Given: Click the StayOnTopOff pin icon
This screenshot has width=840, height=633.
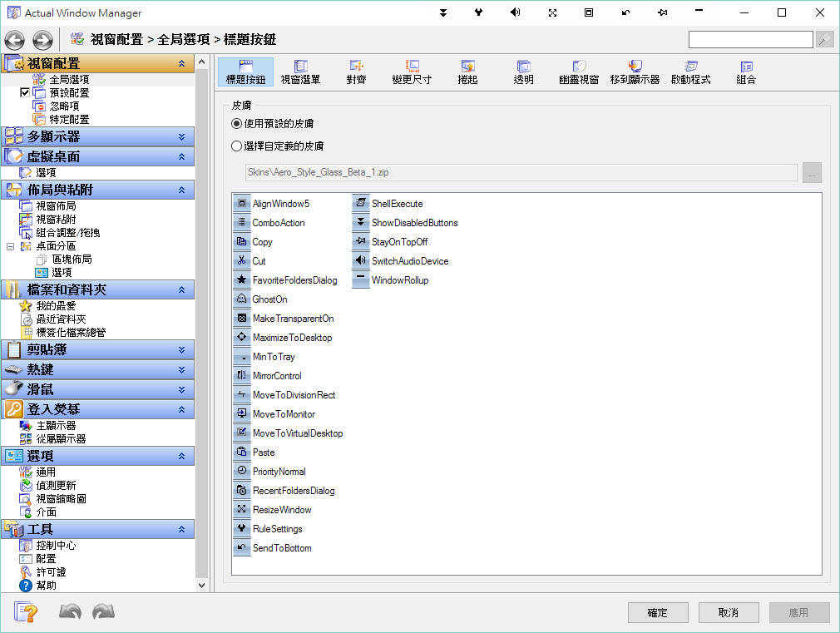Looking at the screenshot, I should click(x=361, y=241).
